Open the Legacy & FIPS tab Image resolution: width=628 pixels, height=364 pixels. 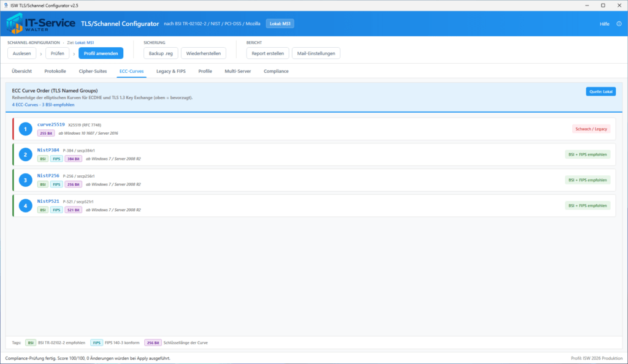pyautogui.click(x=171, y=71)
